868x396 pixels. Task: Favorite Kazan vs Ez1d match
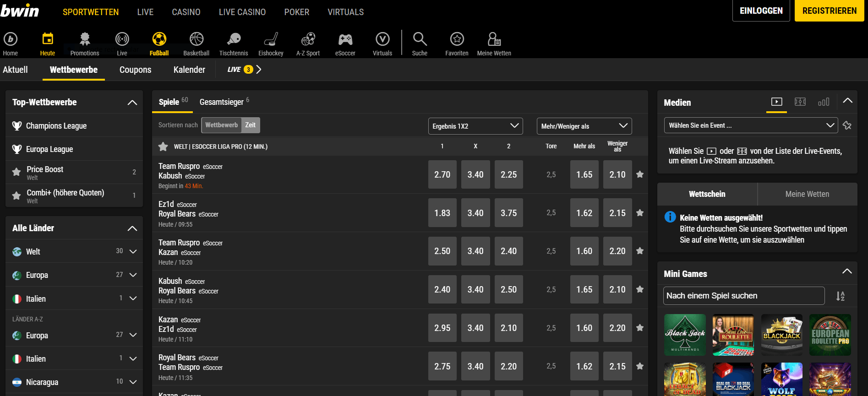click(x=640, y=328)
